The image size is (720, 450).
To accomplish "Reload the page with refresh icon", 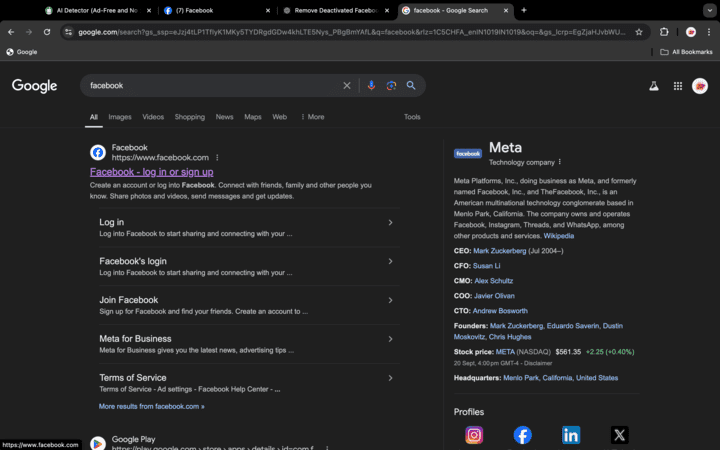I will [x=47, y=32].
